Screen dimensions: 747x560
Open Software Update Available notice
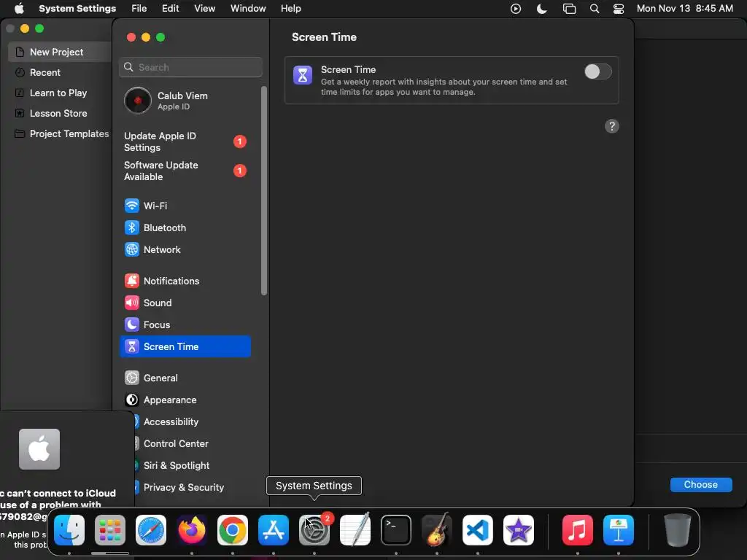pyautogui.click(x=185, y=171)
